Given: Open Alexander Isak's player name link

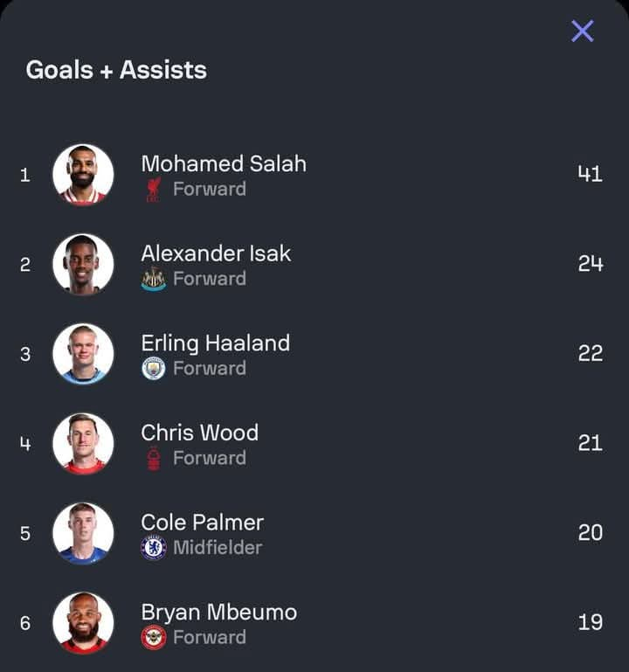Looking at the screenshot, I should click(216, 253).
